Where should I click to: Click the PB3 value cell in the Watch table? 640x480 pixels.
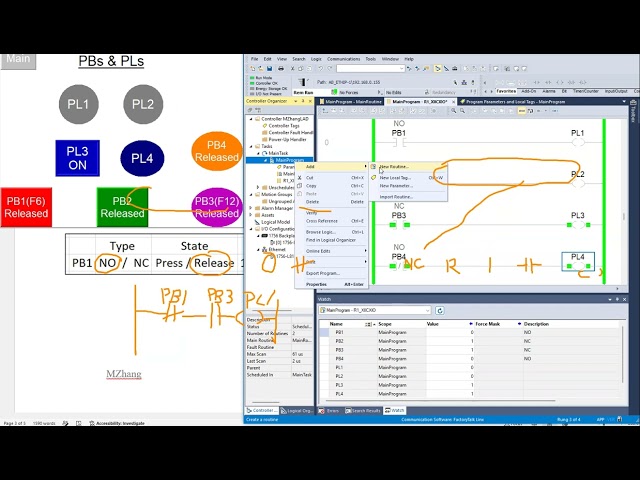450,350
